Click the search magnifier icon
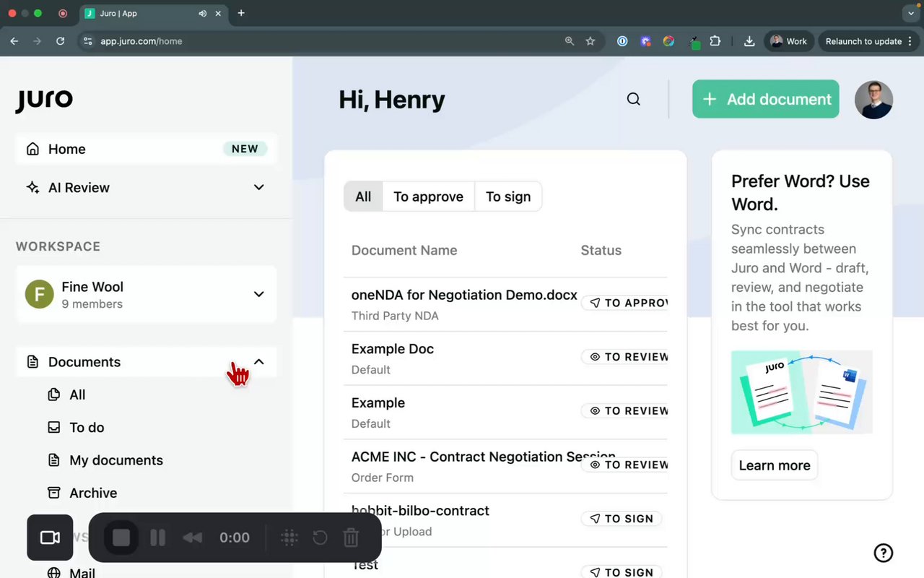This screenshot has height=578, width=924. coord(633,99)
